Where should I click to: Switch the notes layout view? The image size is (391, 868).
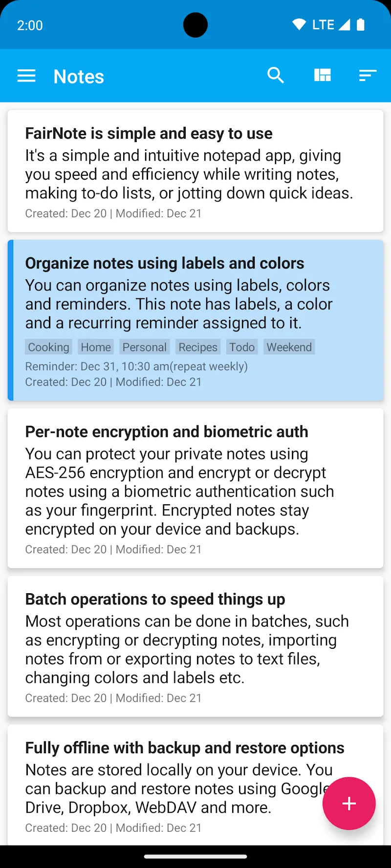[x=323, y=76]
